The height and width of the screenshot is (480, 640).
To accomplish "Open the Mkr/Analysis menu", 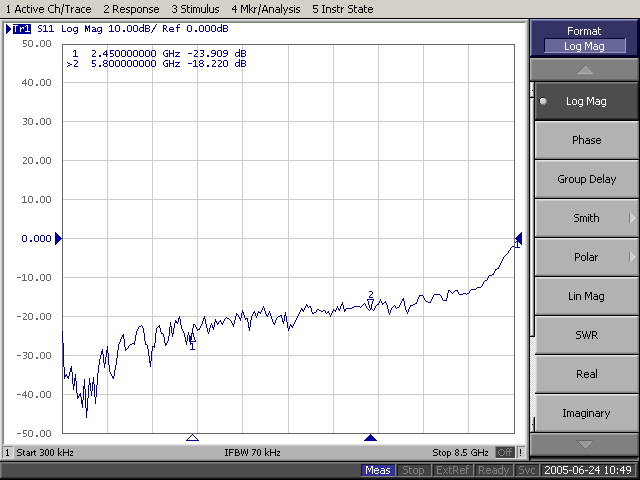I will (x=266, y=9).
